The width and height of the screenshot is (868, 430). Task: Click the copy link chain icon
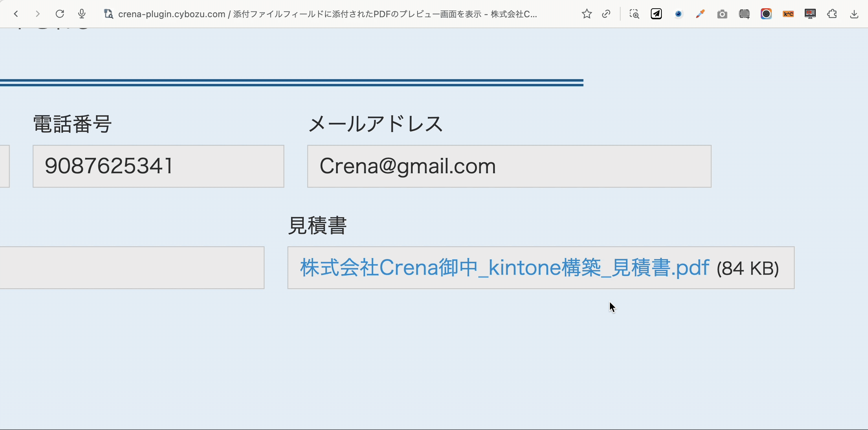click(x=606, y=14)
